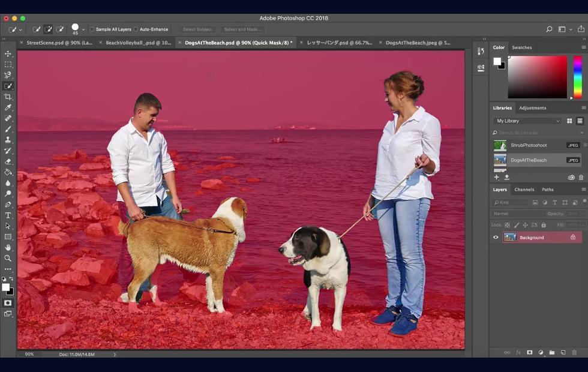This screenshot has width=588, height=372.
Task: Open the StreetScene.psd document tab
Action: [x=59, y=43]
